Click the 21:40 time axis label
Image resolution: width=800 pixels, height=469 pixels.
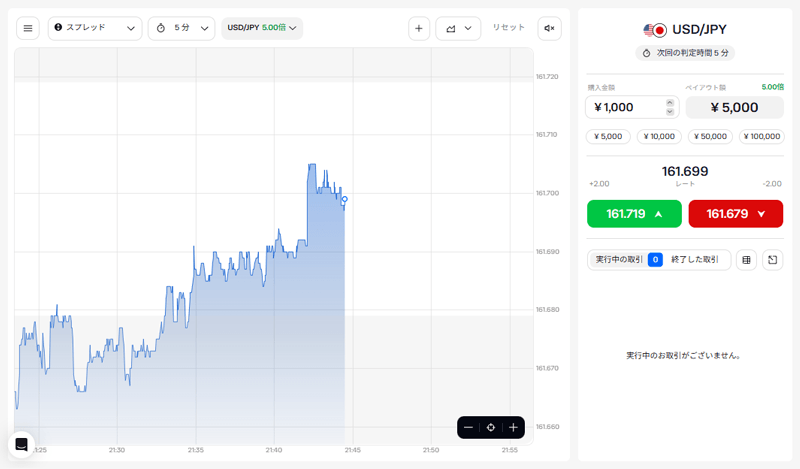click(x=273, y=450)
